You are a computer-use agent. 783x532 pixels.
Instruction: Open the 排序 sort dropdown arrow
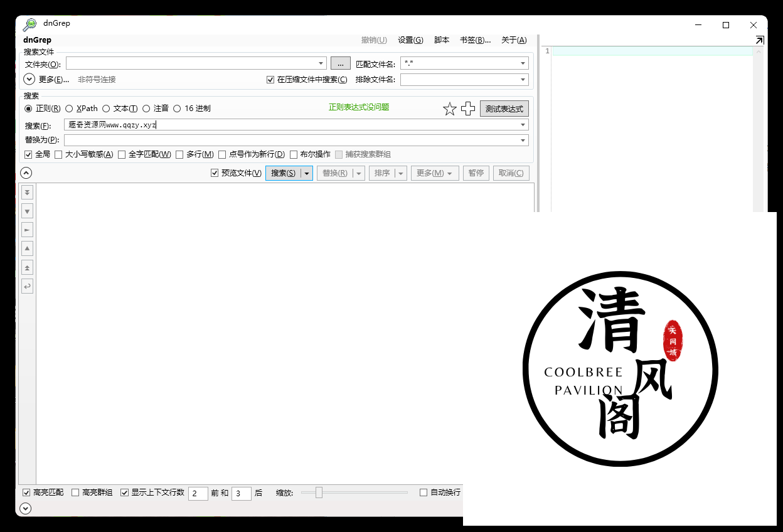point(401,173)
